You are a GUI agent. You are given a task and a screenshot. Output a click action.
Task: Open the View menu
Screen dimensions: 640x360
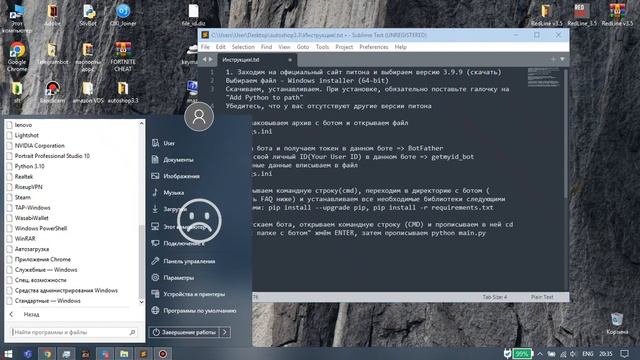[284, 47]
